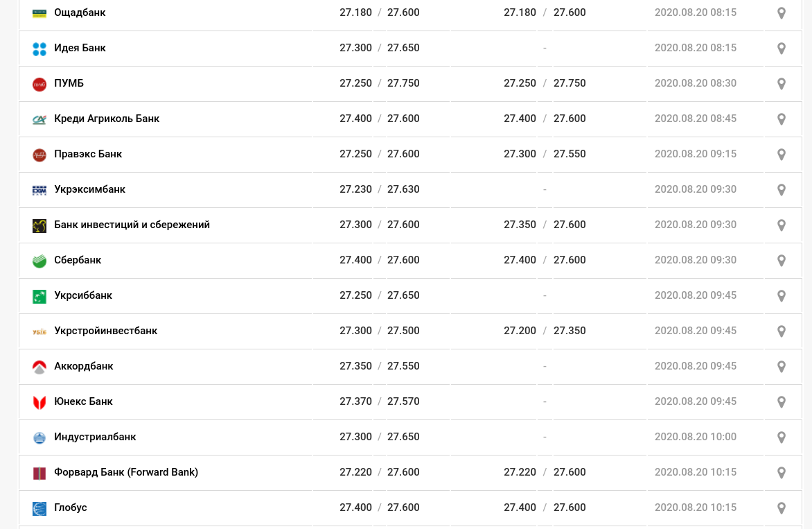Open map pin for Укрсиббанк
The image size is (812, 529).
pos(782,296)
